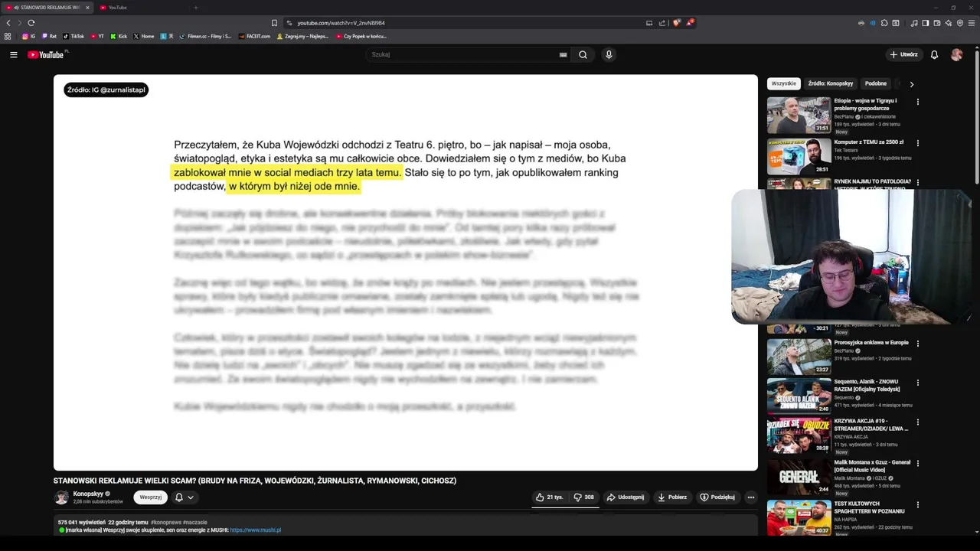The height and width of the screenshot is (551, 980).
Task: Click Udostępnij to share the video
Action: (x=626, y=497)
